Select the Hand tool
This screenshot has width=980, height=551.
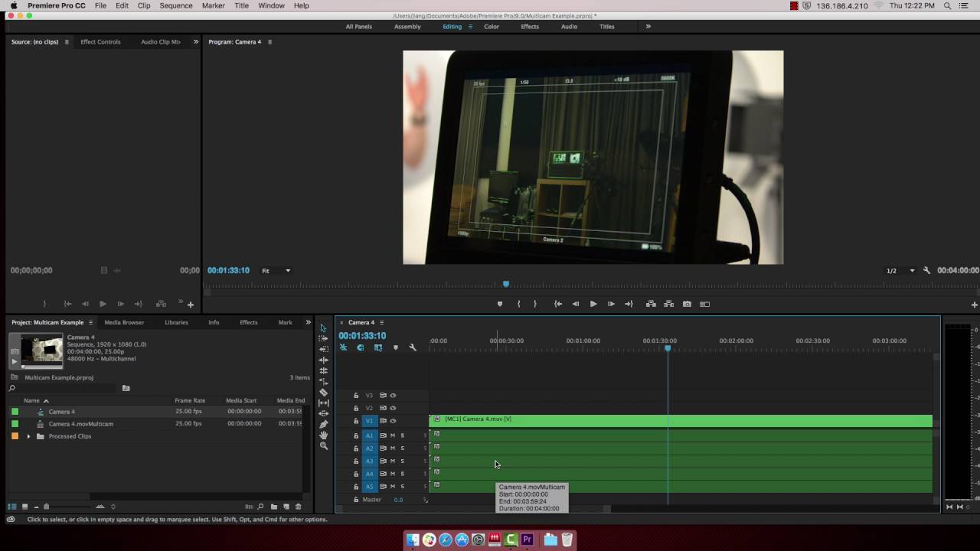[x=323, y=435]
